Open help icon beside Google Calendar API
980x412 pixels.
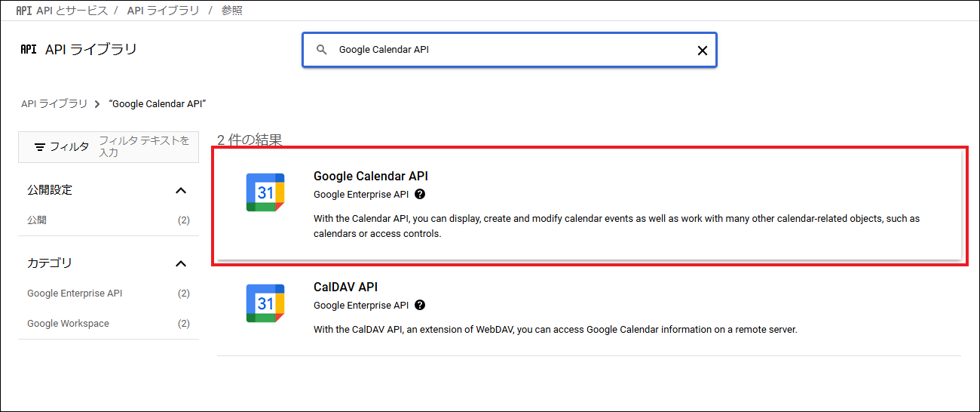pos(420,194)
